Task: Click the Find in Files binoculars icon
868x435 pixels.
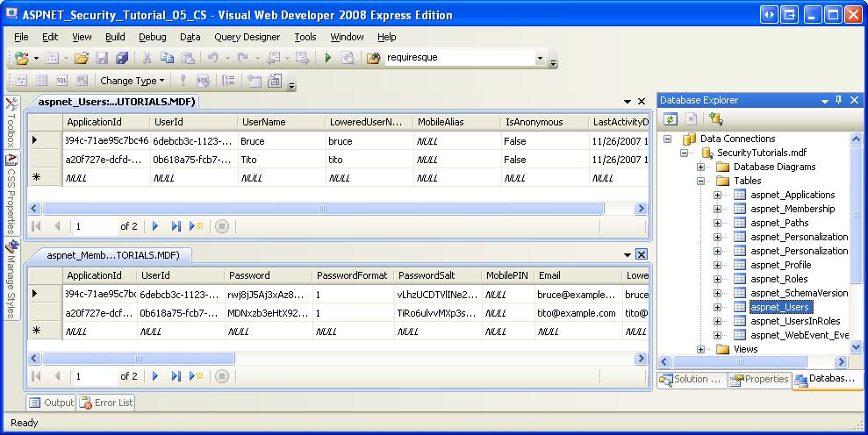Action: 374,58
